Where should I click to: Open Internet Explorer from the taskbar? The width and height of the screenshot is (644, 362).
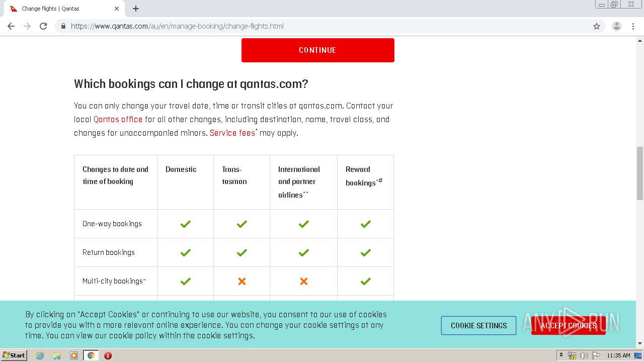pyautogui.click(x=40, y=355)
